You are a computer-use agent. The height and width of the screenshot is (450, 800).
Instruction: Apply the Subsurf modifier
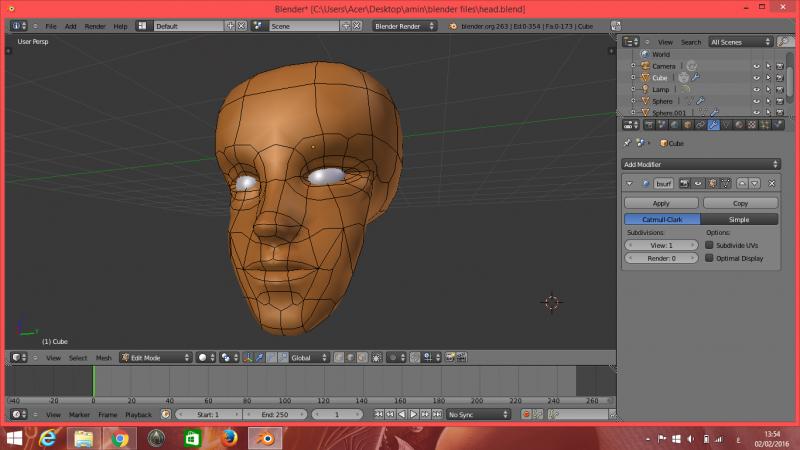pos(660,203)
